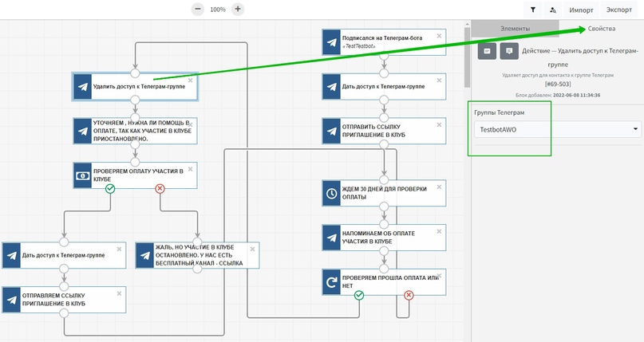Viewport: 644px width, 342px height.
Task: Click the money icon on payment check block
Action: pos(83,175)
